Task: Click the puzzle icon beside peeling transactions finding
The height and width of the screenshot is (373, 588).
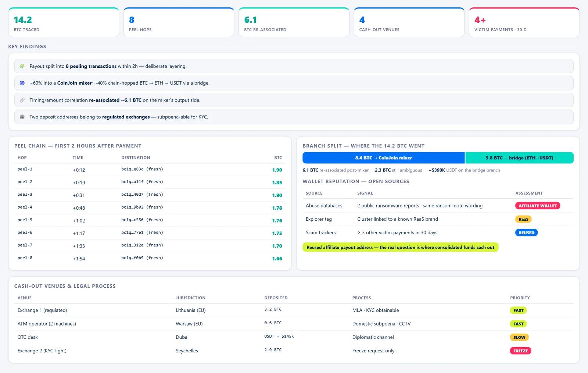Action: (x=22, y=66)
